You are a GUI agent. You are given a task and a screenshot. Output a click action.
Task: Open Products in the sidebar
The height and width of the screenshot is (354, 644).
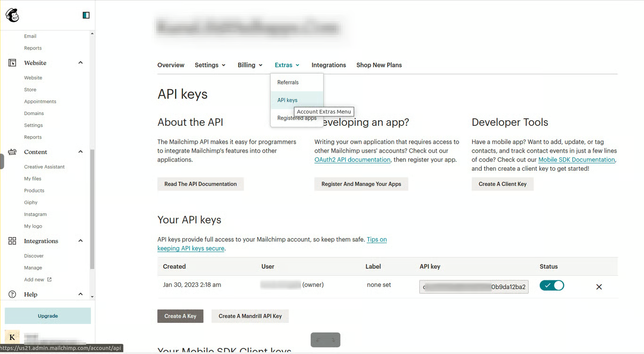point(34,190)
